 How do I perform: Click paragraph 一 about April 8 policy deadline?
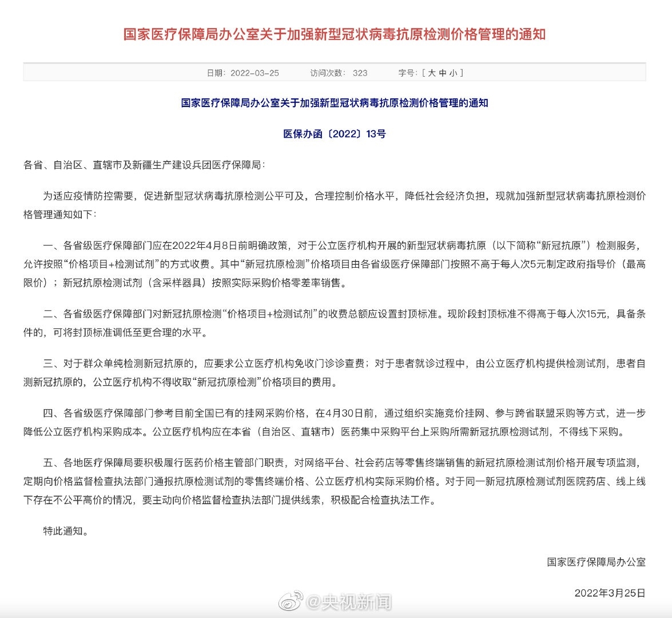tap(335, 264)
